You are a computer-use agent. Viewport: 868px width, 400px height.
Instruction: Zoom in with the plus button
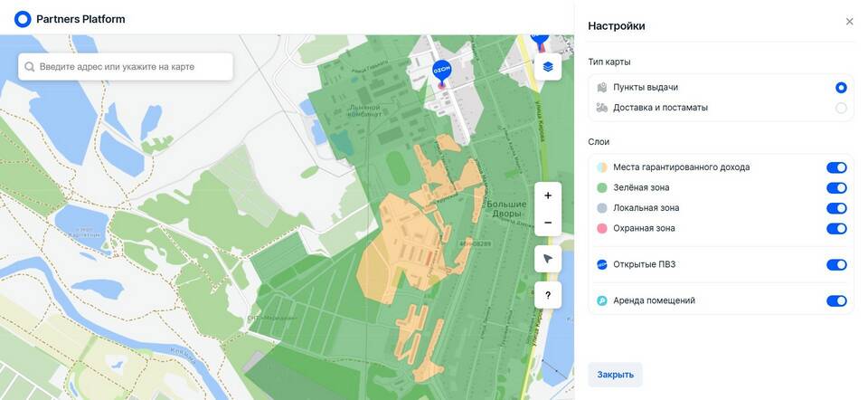pos(548,195)
